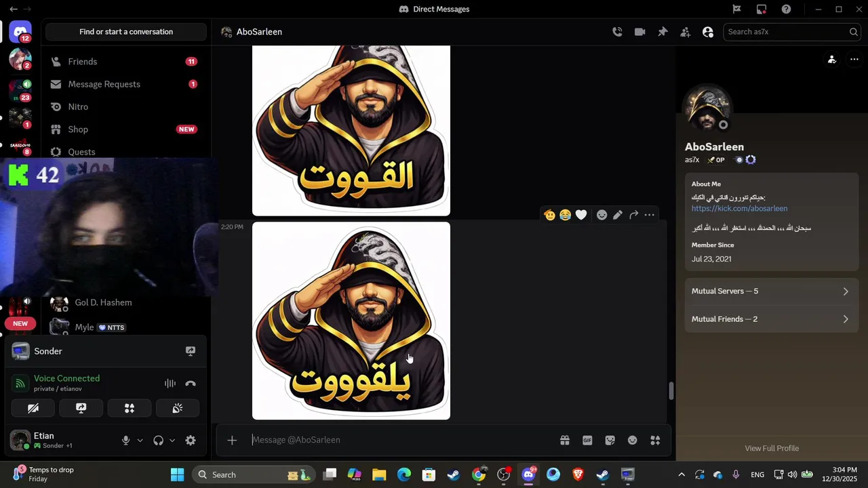This screenshot has width=868, height=488.
Task: Add heart reaction to the message
Action: tap(581, 215)
